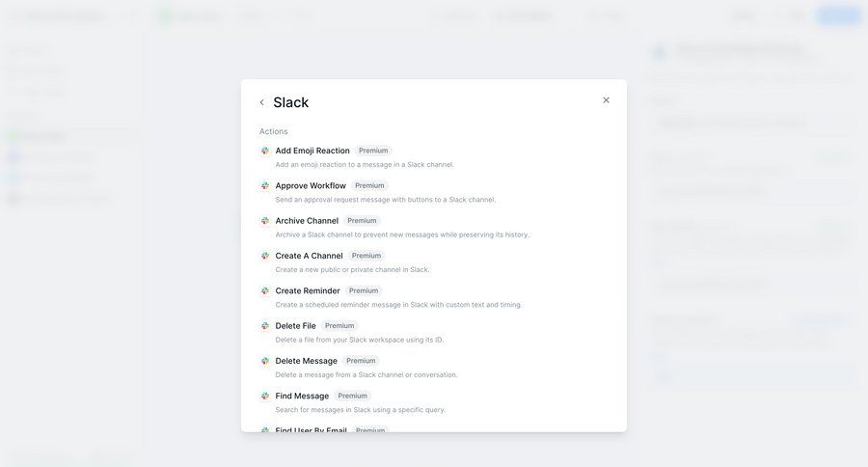Choose the Add Emoji Reaction action
The width and height of the screenshot is (868, 467).
point(312,151)
